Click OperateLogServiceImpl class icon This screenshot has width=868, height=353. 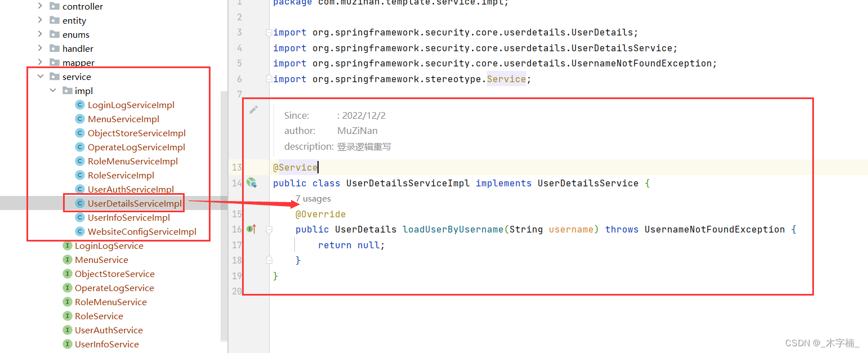point(80,147)
